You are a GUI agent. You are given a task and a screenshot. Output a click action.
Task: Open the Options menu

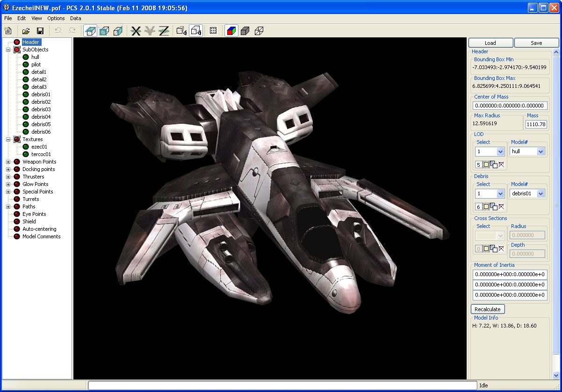(x=56, y=18)
